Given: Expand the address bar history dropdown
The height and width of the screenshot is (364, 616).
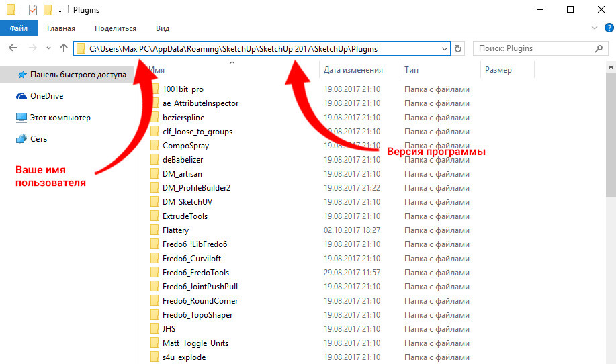Looking at the screenshot, I should [444, 49].
